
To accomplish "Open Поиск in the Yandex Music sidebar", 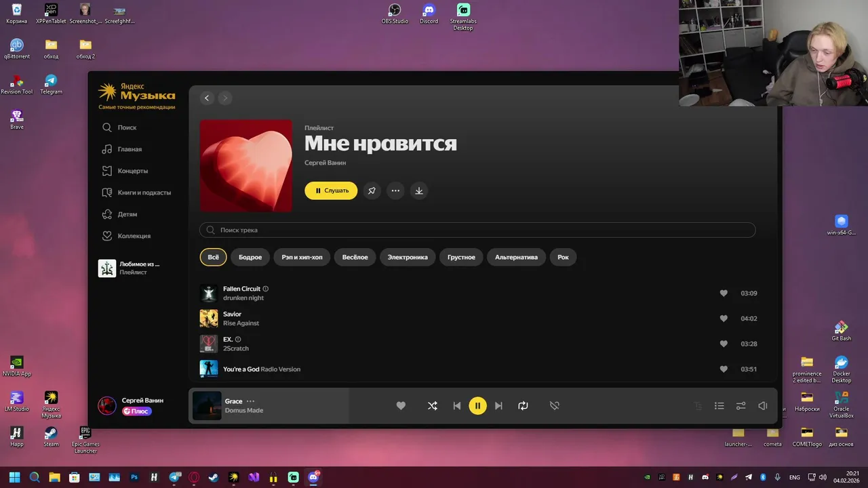I will tap(119, 127).
